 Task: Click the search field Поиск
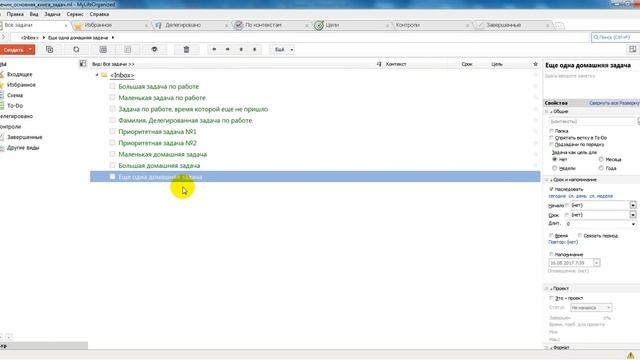(616, 37)
